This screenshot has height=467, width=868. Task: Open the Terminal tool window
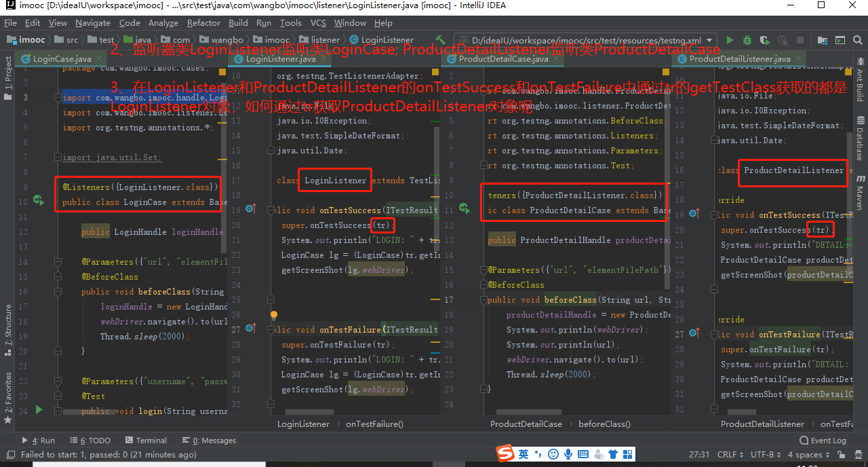coord(145,441)
